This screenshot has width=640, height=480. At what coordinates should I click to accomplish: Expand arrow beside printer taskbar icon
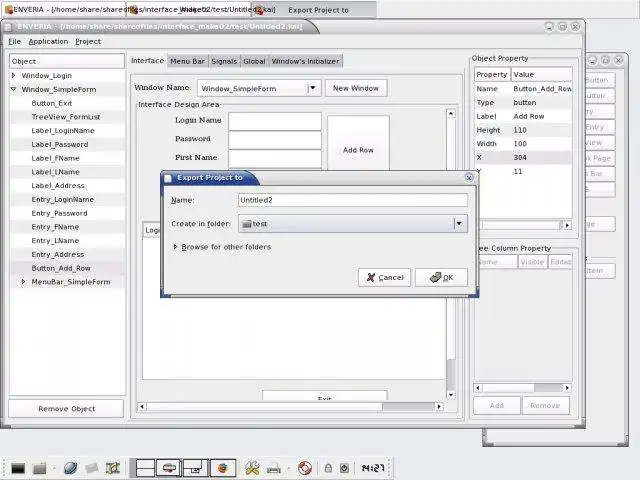click(x=288, y=468)
